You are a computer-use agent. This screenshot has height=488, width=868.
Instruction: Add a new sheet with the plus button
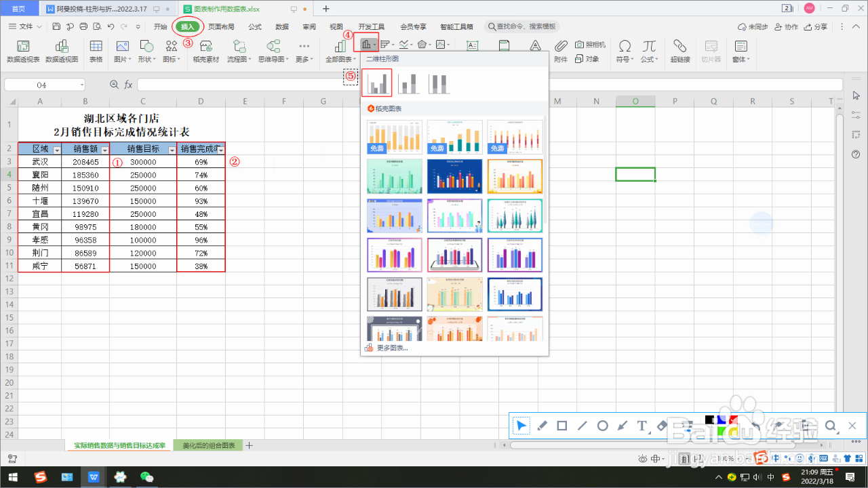click(x=249, y=445)
